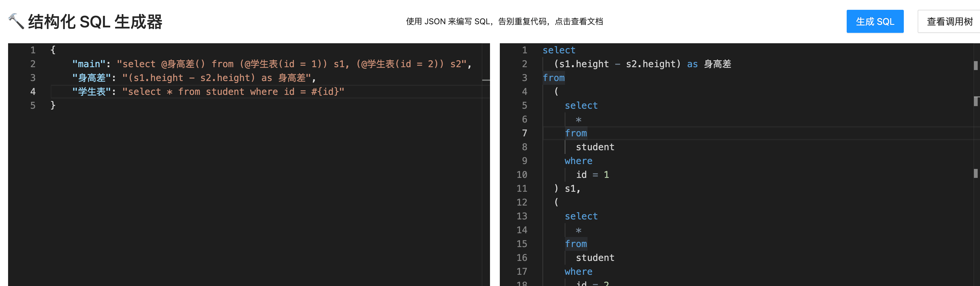Click the closing brace on JSON line 5

click(53, 105)
